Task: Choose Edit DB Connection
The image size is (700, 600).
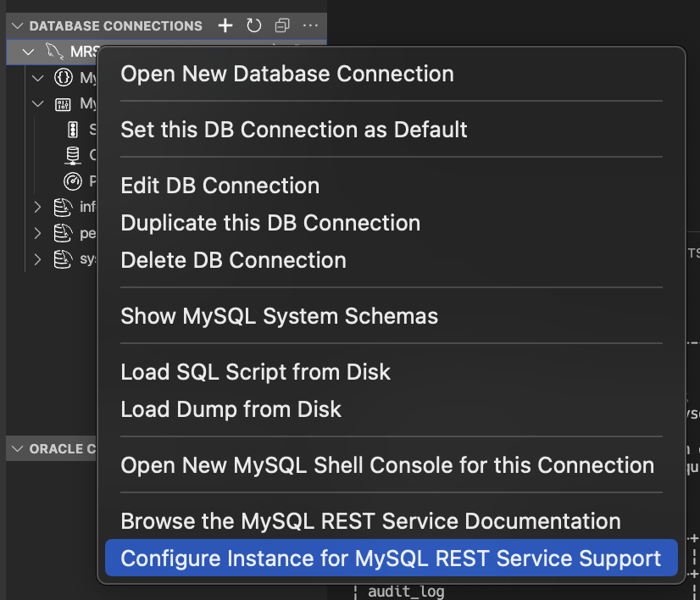Action: pyautogui.click(x=220, y=186)
